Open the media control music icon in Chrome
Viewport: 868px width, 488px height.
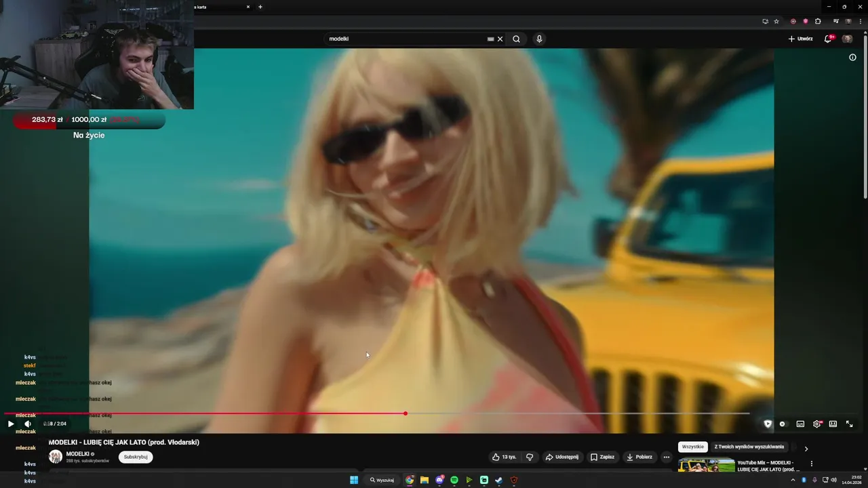point(836,21)
